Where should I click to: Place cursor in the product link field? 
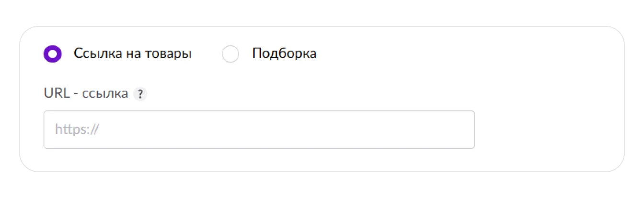pos(259,130)
